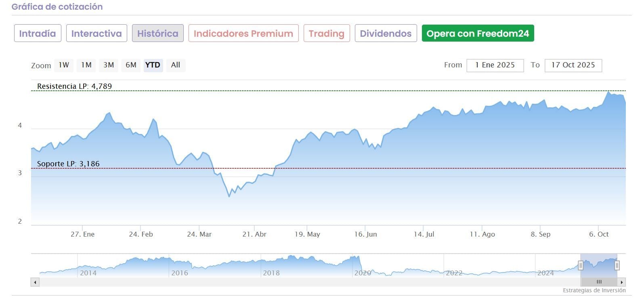Click the horizontal scrollbar thumb
The width and height of the screenshot is (644, 304).
(599, 282)
